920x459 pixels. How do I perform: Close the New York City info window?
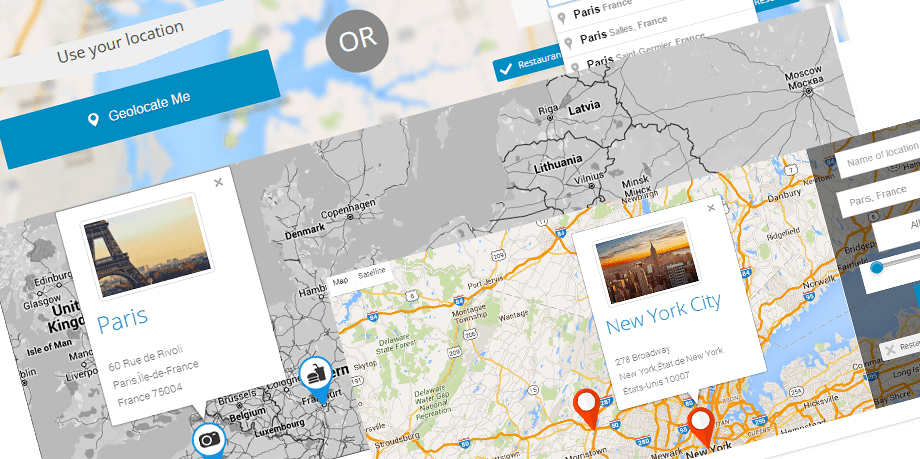[711, 208]
